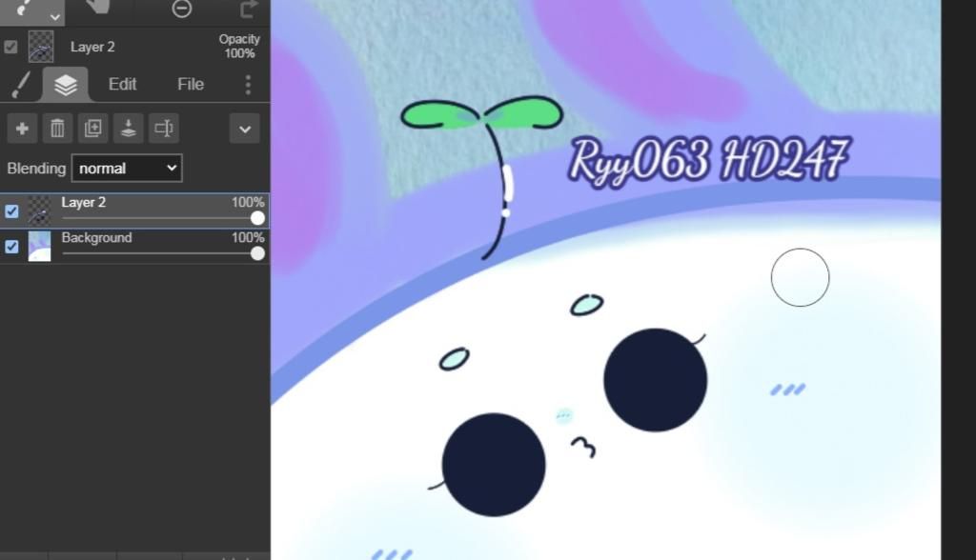The image size is (976, 560).
Task: Select the hand pan tool
Action: point(98,8)
